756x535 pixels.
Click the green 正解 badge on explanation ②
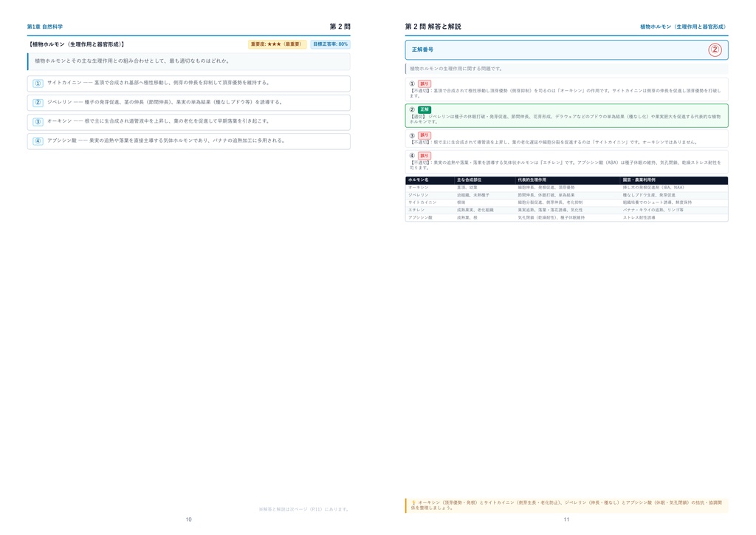[425, 109]
